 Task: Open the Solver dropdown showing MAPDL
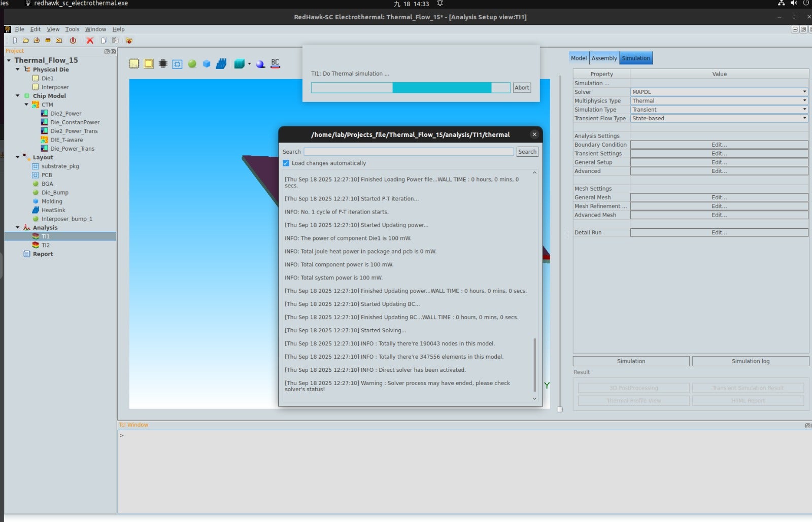[719, 92]
